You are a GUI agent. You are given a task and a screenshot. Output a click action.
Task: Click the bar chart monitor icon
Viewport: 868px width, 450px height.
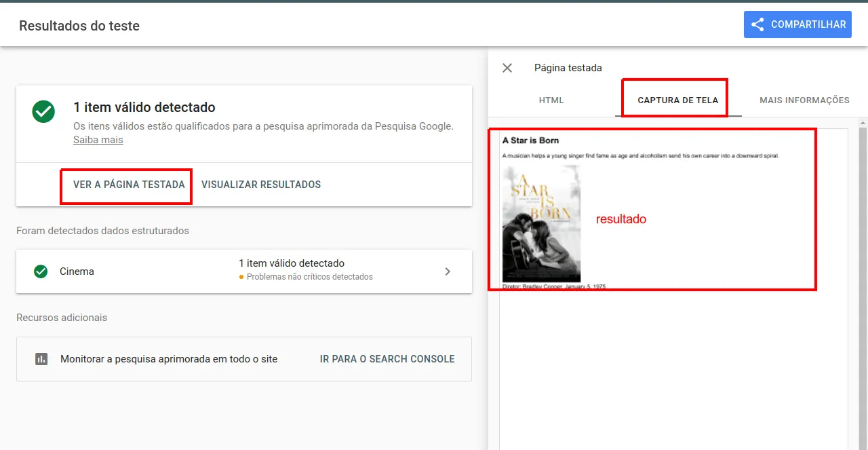(x=41, y=359)
